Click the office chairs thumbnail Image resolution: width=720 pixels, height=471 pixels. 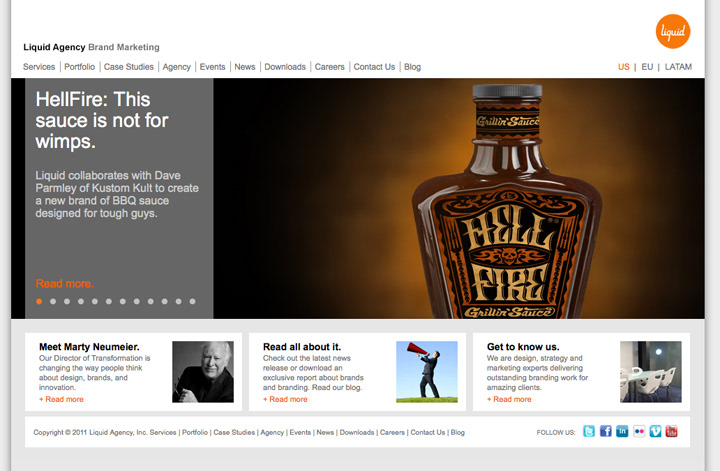[x=651, y=372]
